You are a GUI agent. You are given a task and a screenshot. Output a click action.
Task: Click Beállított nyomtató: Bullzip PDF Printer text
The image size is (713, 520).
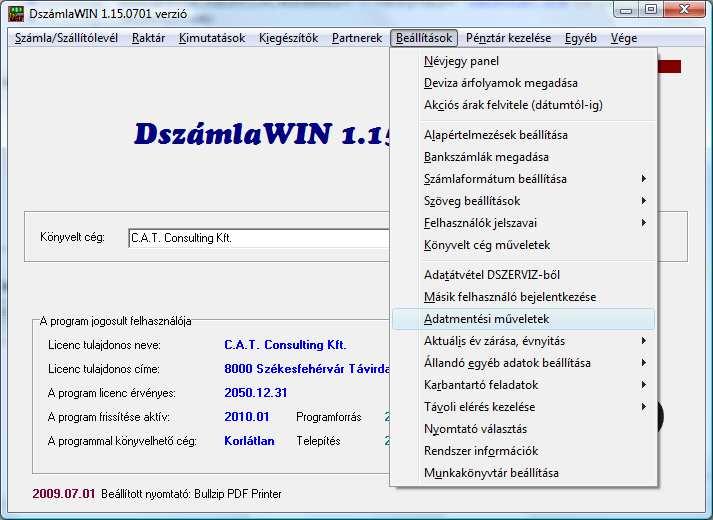191,494
